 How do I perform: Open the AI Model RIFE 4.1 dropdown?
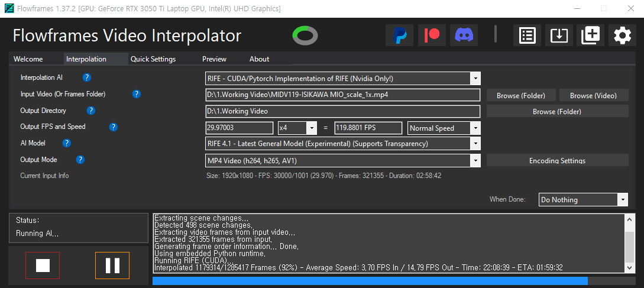(475, 144)
